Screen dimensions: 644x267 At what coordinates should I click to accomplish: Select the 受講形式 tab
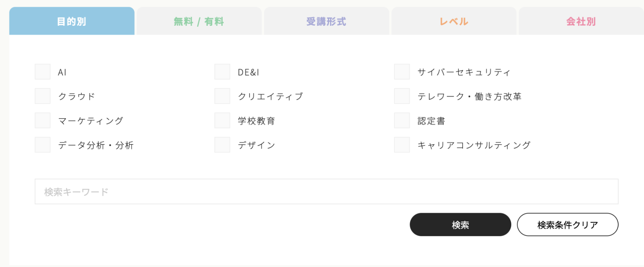326,21
